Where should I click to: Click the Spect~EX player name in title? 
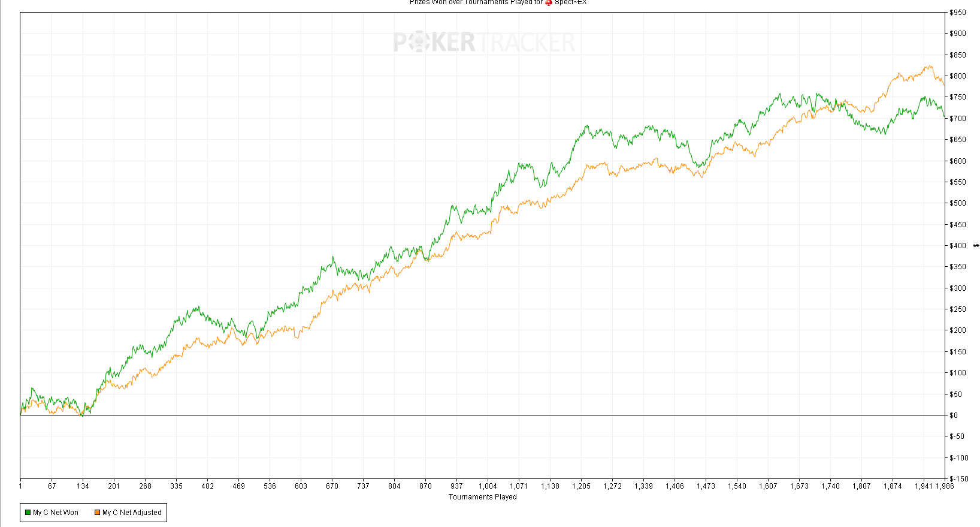(x=570, y=2)
